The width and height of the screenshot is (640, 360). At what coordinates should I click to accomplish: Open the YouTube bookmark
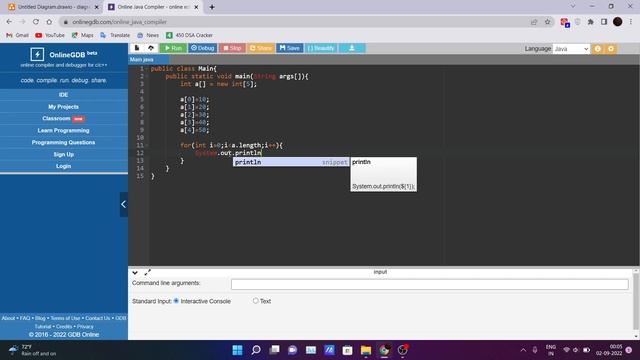pos(50,35)
